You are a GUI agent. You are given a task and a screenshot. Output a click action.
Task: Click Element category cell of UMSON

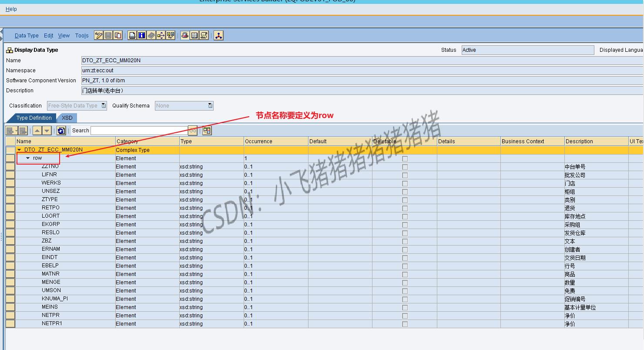pyautogui.click(x=147, y=291)
